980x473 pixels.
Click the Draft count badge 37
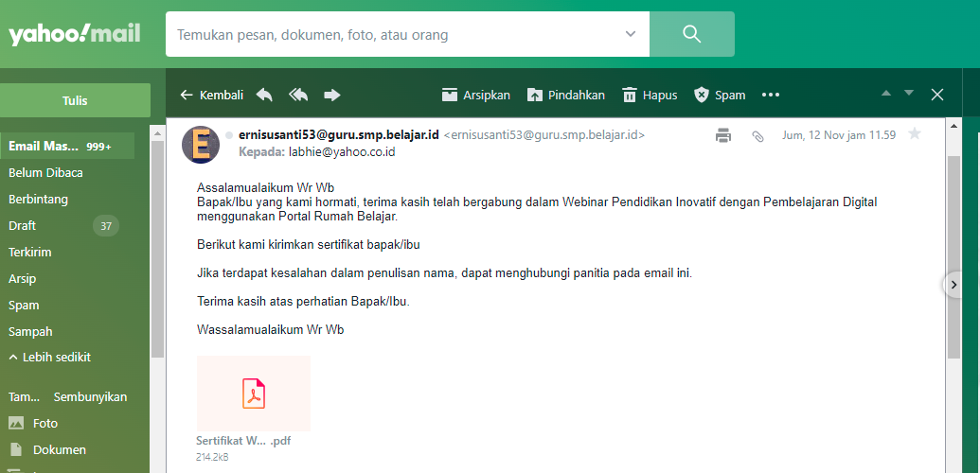tap(106, 226)
